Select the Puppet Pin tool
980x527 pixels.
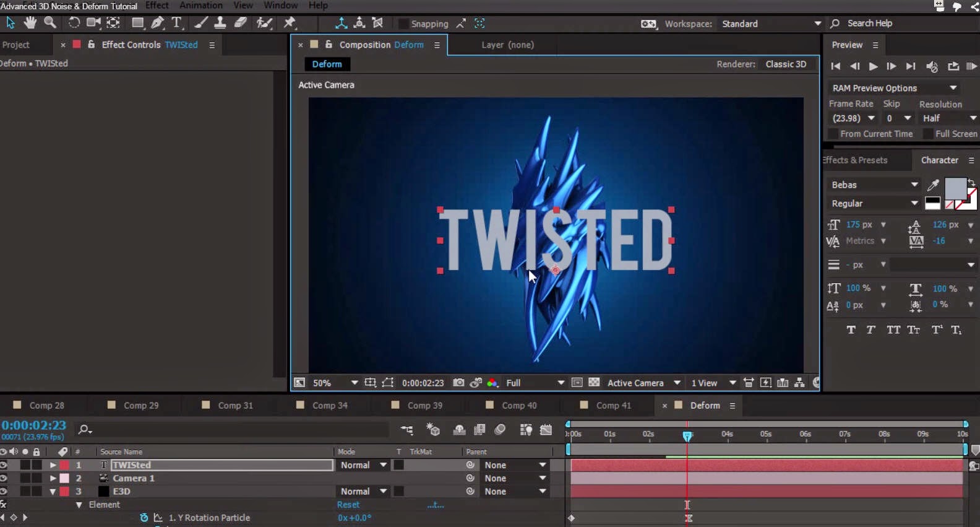coord(289,23)
